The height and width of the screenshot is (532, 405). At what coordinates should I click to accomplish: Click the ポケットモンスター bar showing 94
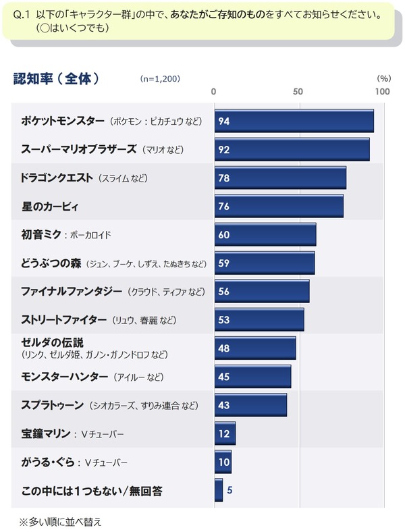[294, 121]
